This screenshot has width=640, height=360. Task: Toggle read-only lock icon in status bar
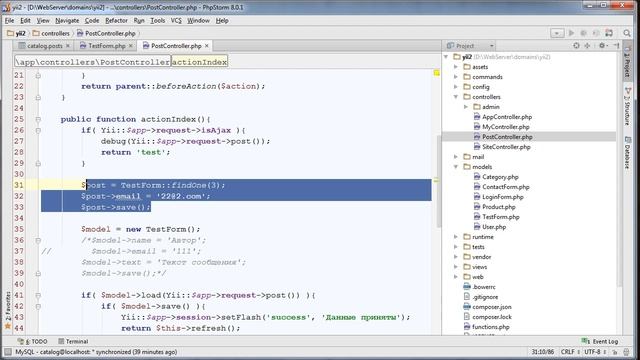[615, 352]
